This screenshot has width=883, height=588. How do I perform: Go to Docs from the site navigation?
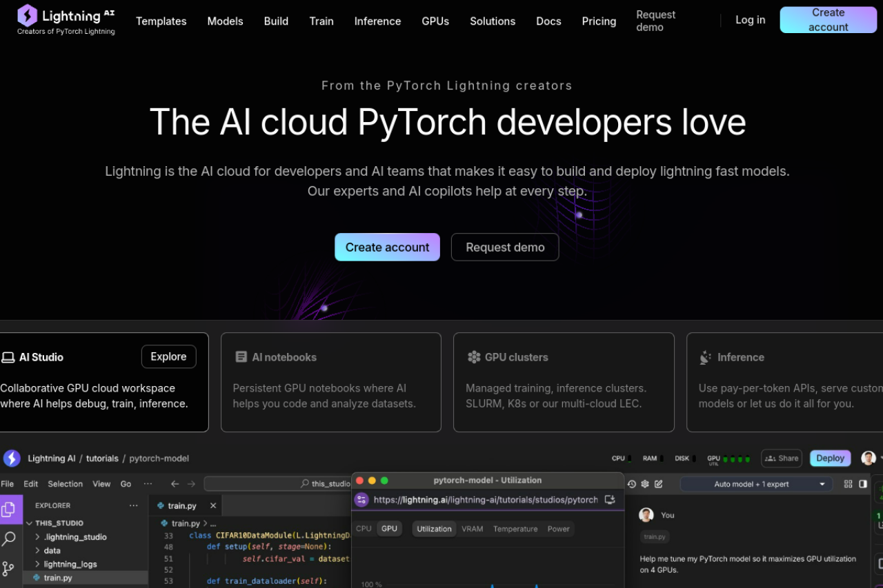pyautogui.click(x=548, y=21)
